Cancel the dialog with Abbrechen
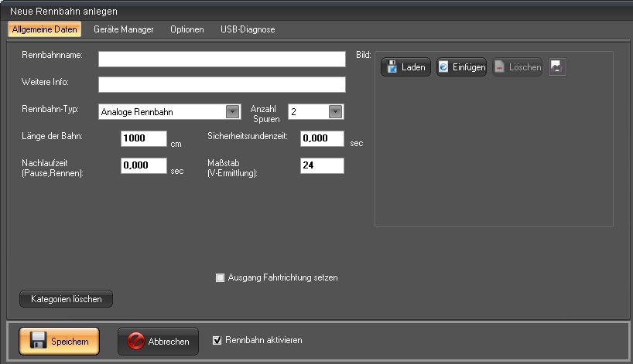633x364 pixels. pyautogui.click(x=158, y=341)
